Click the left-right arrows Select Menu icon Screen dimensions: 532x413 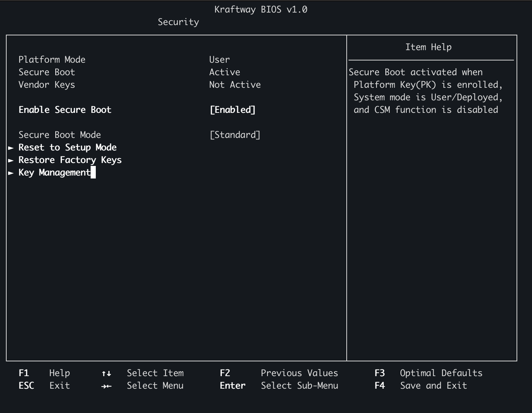point(106,386)
